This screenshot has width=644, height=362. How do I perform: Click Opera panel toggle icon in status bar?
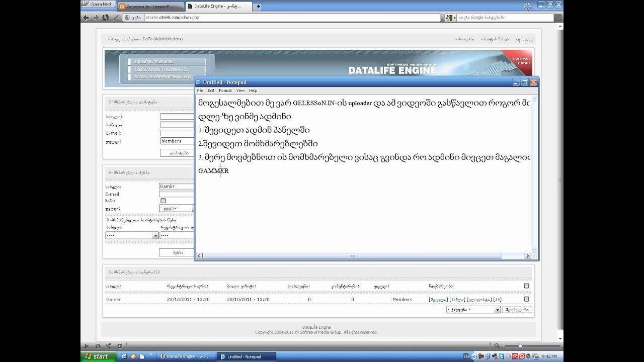coord(87,346)
